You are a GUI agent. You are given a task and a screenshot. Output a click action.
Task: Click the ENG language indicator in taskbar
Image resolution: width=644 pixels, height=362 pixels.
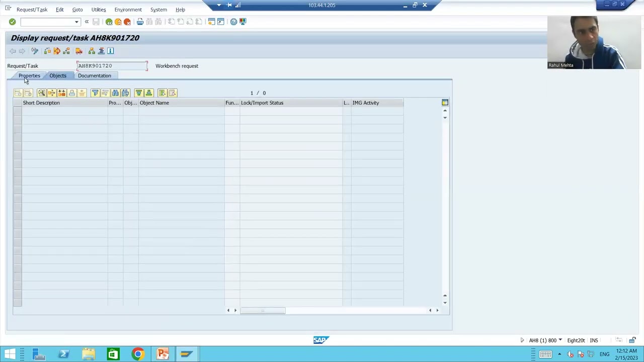point(604,354)
